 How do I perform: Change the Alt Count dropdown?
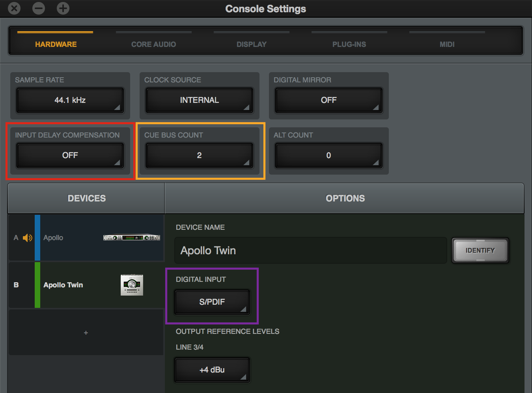tap(329, 155)
